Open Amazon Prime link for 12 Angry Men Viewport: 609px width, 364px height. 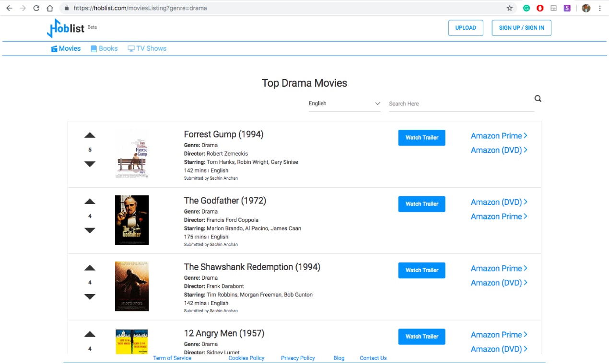(x=499, y=335)
